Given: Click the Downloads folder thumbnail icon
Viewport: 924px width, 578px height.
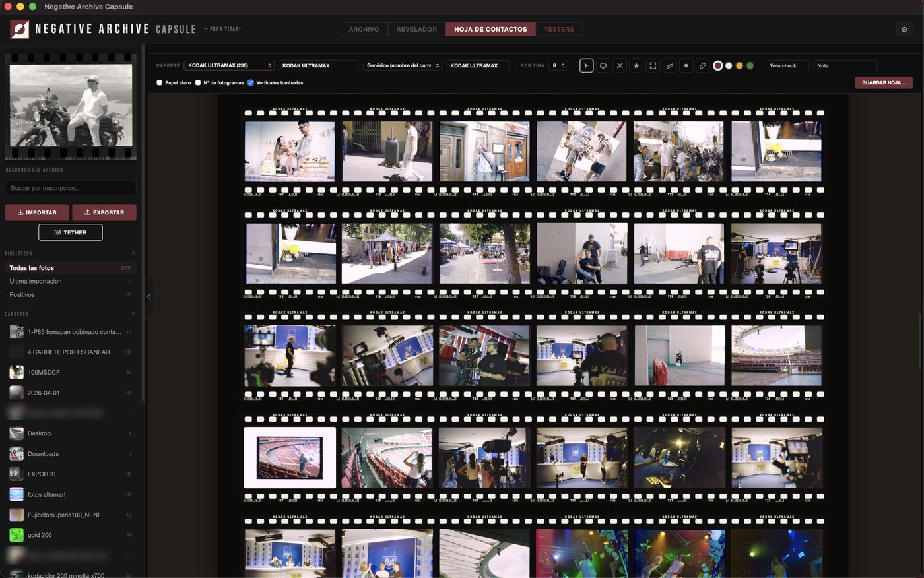Looking at the screenshot, I should 16,454.
